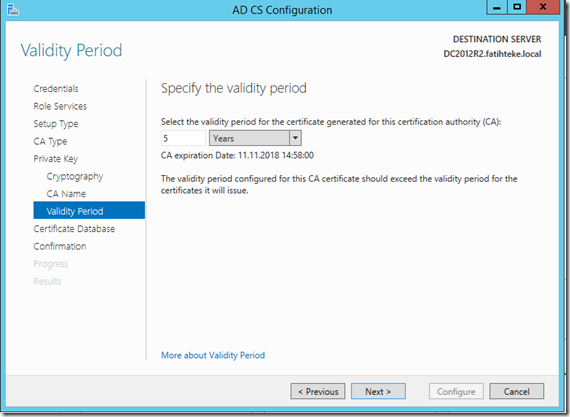Open the Certificate Database step
This screenshot has width=570, height=417.
tap(74, 229)
